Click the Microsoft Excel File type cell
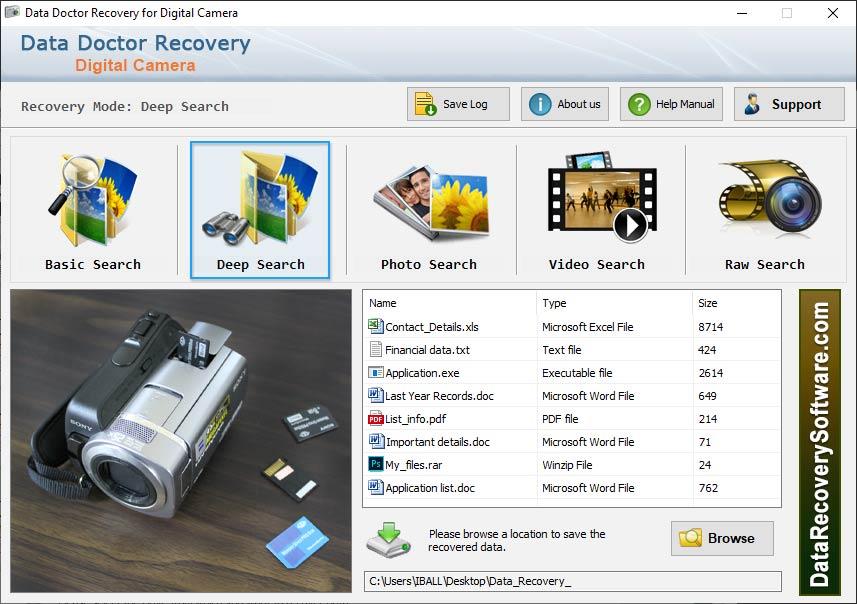Image resolution: width=857 pixels, height=604 pixels. point(588,327)
